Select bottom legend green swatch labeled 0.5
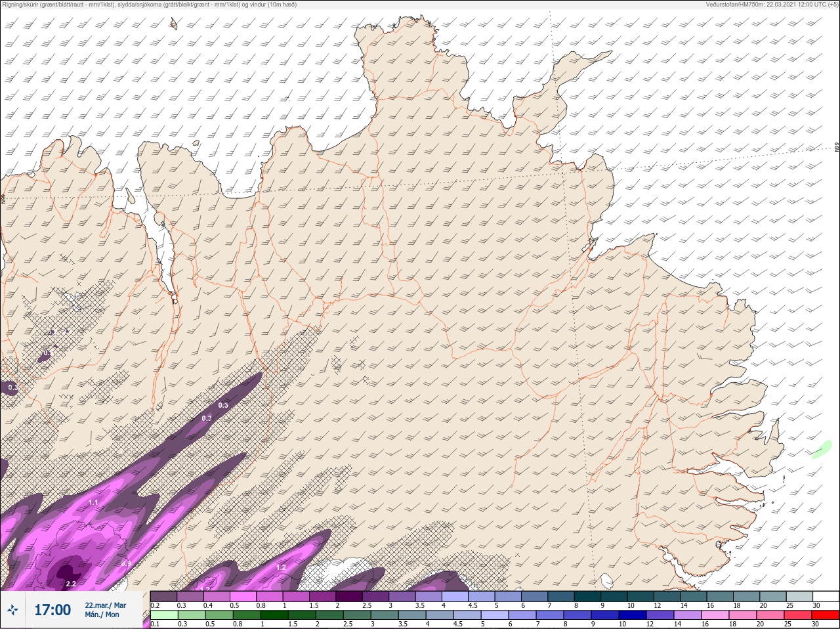Viewport: 840px width, 629px height. point(219,615)
